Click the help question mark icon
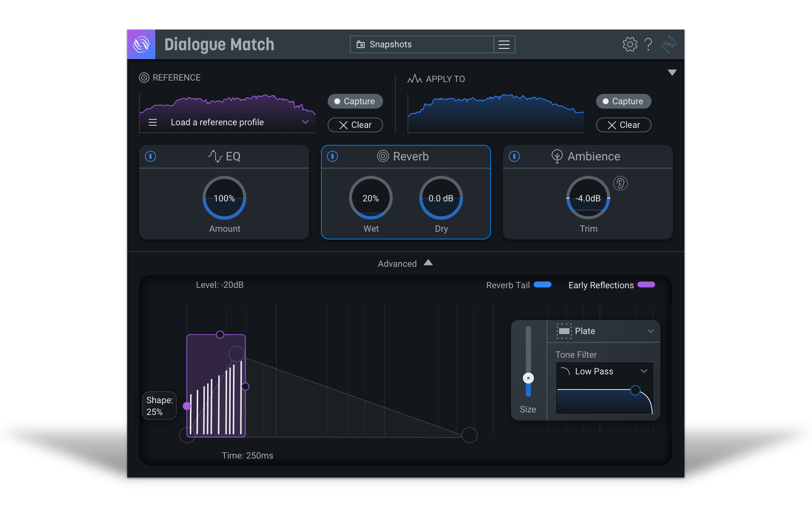 [x=648, y=44]
